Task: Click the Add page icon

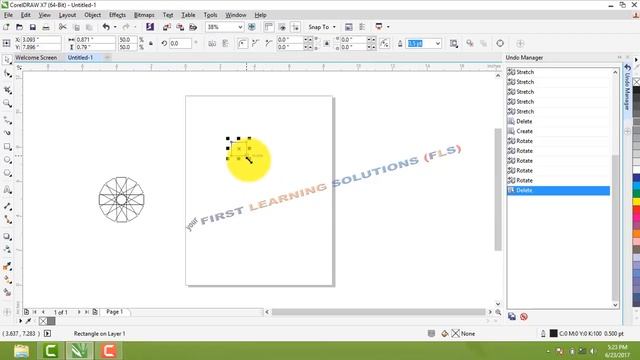Action: coord(26,312)
